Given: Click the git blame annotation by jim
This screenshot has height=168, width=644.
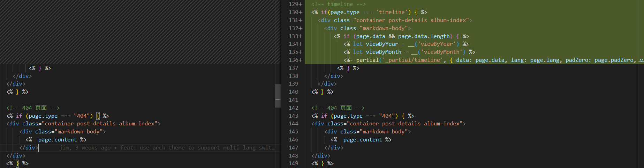Looking at the screenshot, I should pyautogui.click(x=167, y=148).
